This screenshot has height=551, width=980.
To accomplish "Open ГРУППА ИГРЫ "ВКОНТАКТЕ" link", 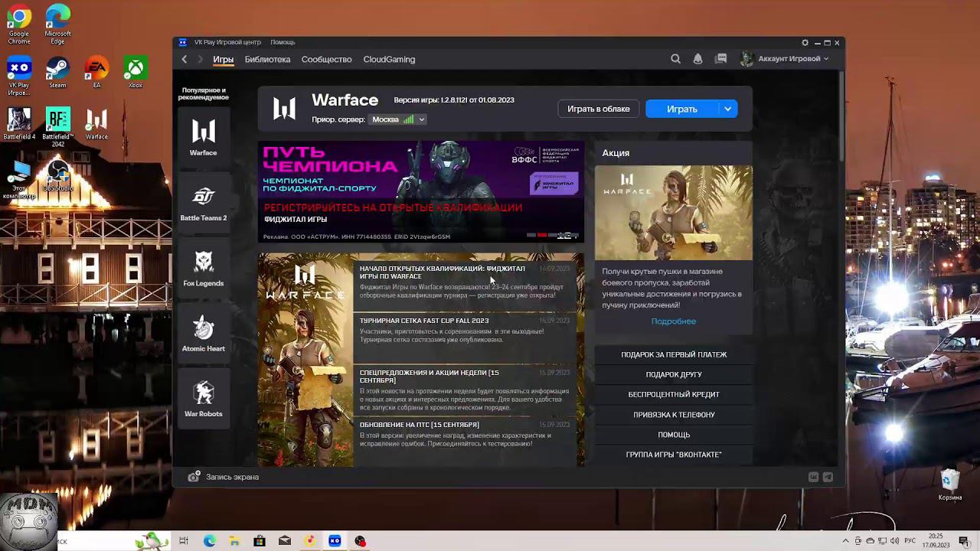I will pos(674,455).
